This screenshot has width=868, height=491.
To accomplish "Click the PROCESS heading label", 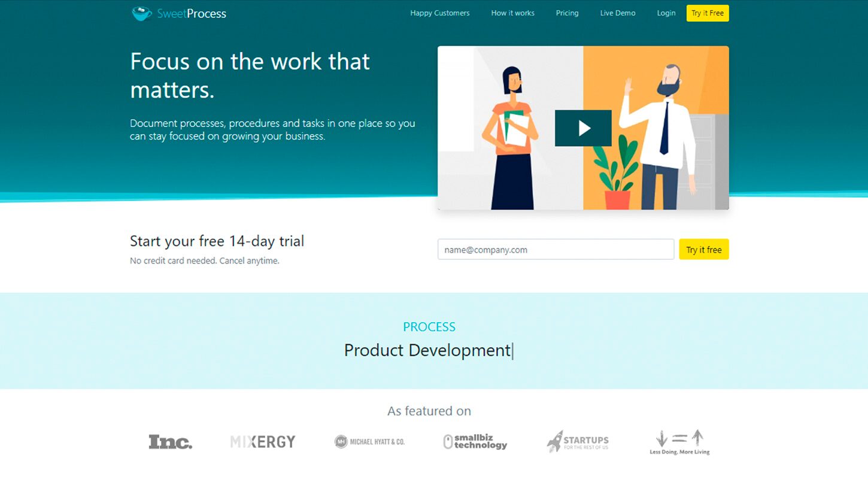I will (429, 327).
